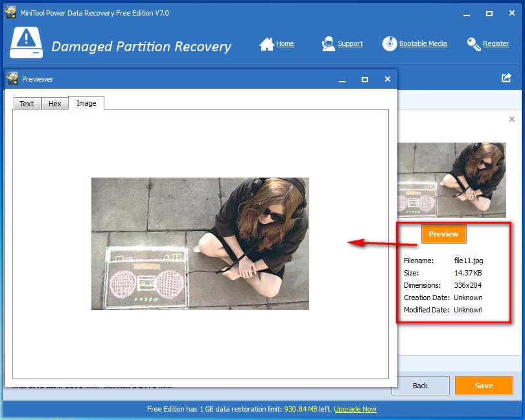
Task: Open the Home link text
Action: pos(285,44)
